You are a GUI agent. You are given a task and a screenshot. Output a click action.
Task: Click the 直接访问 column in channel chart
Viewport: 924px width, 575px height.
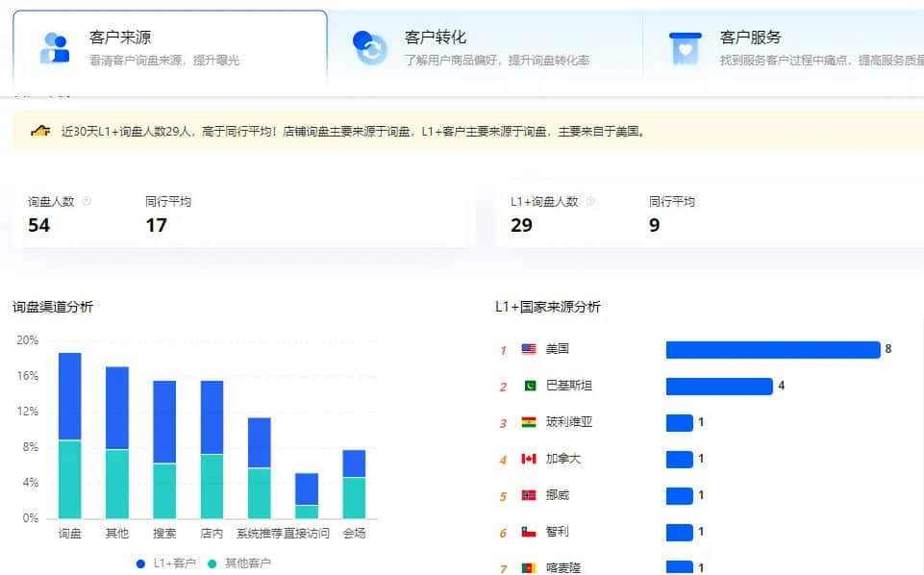pos(307,495)
